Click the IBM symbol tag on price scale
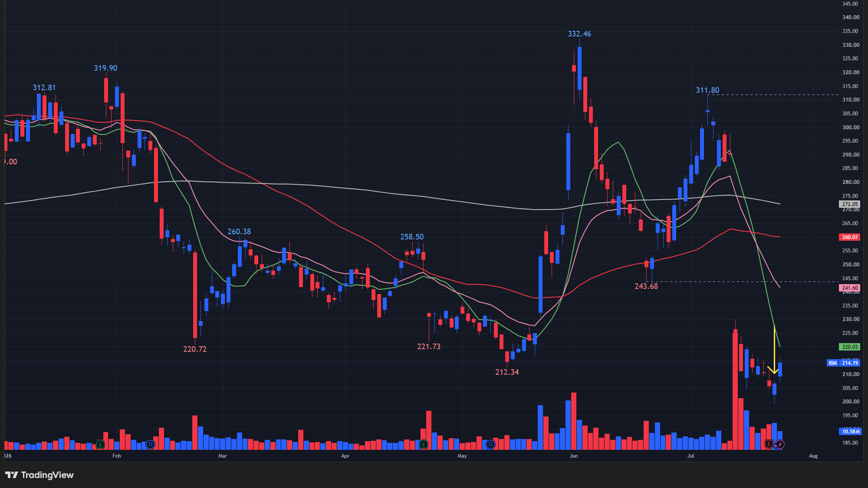Screen dimensions: 868x488 [832, 363]
